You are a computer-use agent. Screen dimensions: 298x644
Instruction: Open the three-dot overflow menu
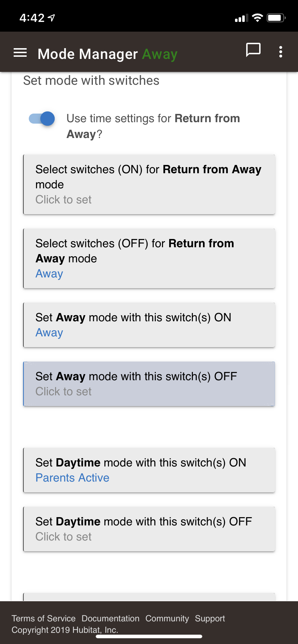click(x=280, y=52)
